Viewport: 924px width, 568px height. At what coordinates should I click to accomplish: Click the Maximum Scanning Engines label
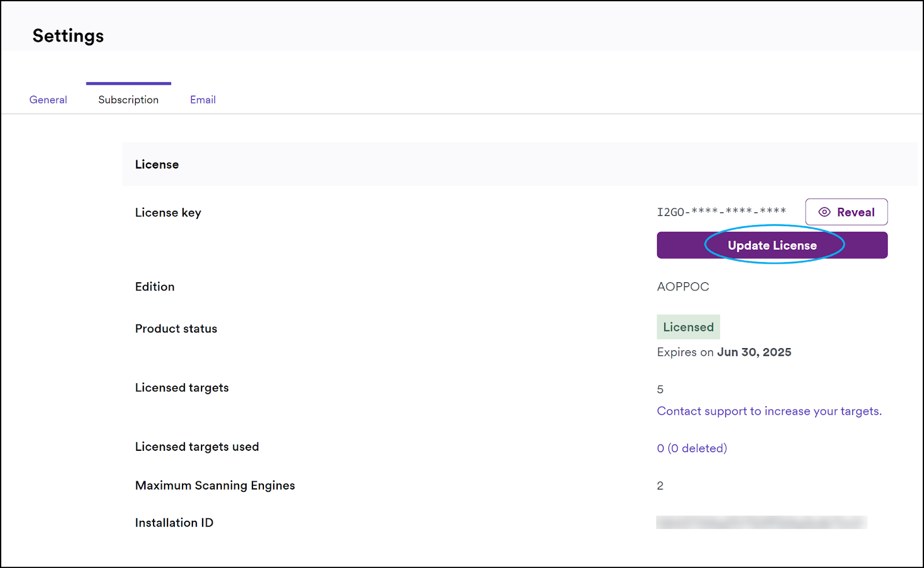[x=215, y=485]
